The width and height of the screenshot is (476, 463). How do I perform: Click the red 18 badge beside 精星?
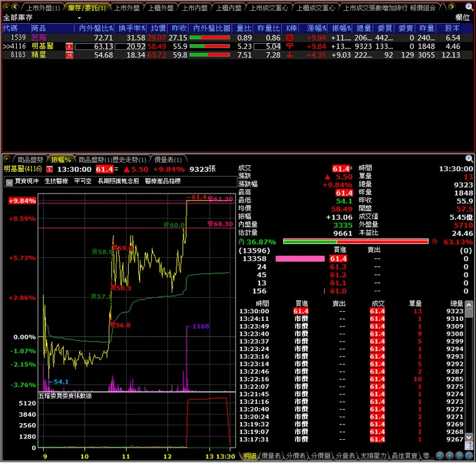[x=69, y=55]
